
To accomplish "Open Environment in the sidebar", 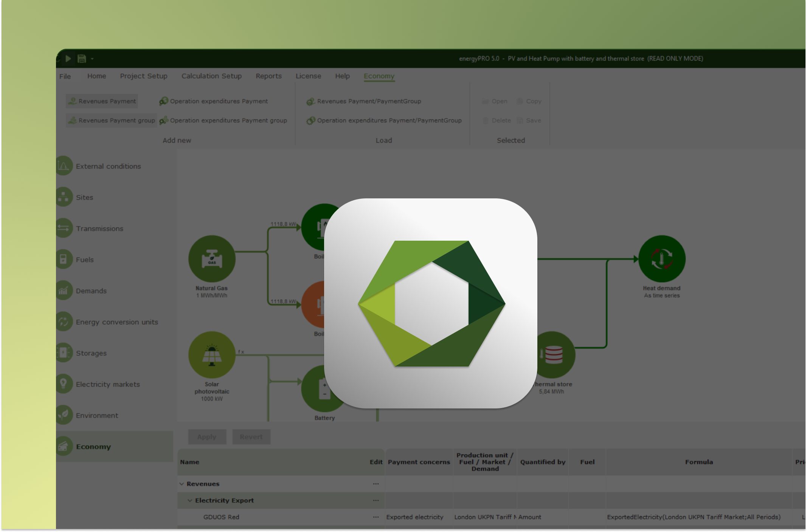I will pos(87,416).
